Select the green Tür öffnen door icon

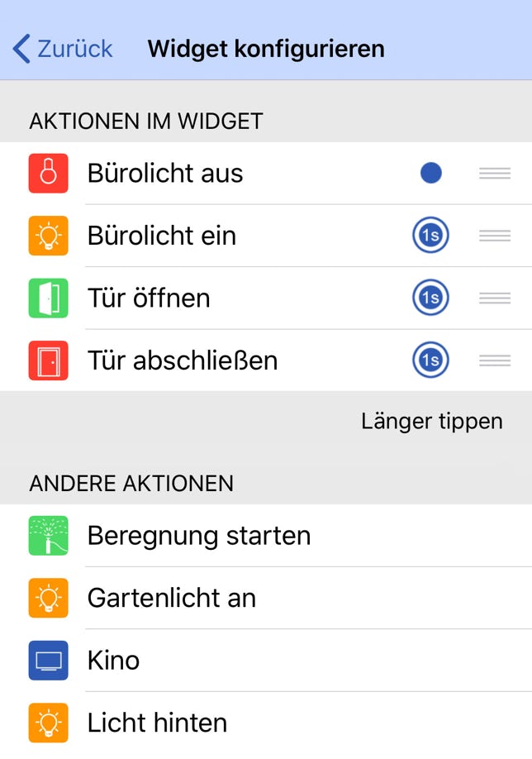point(50,298)
